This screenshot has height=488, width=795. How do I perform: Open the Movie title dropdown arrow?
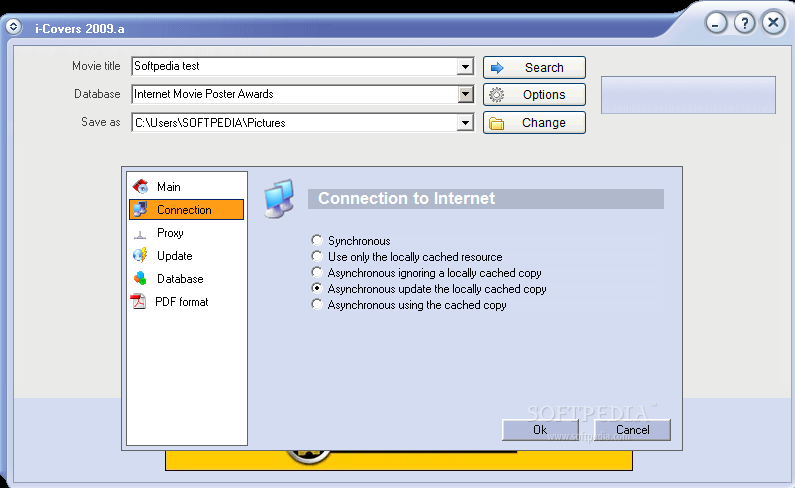point(465,66)
